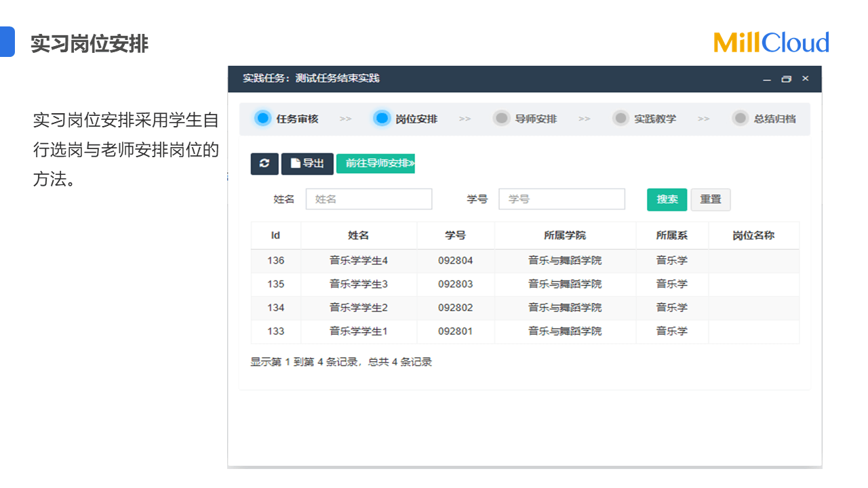Screen dimensions: 868x488
Task: Click the 姓名 search input field
Action: coord(369,199)
